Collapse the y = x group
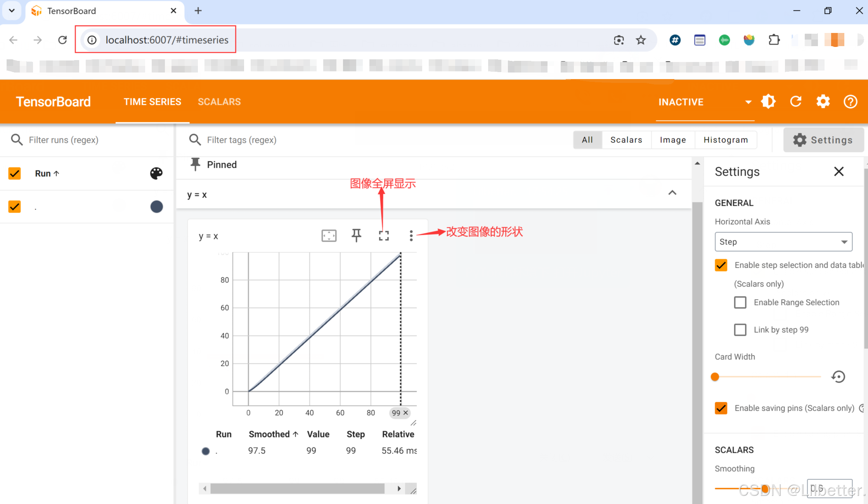The width and height of the screenshot is (868, 504). tap(672, 193)
